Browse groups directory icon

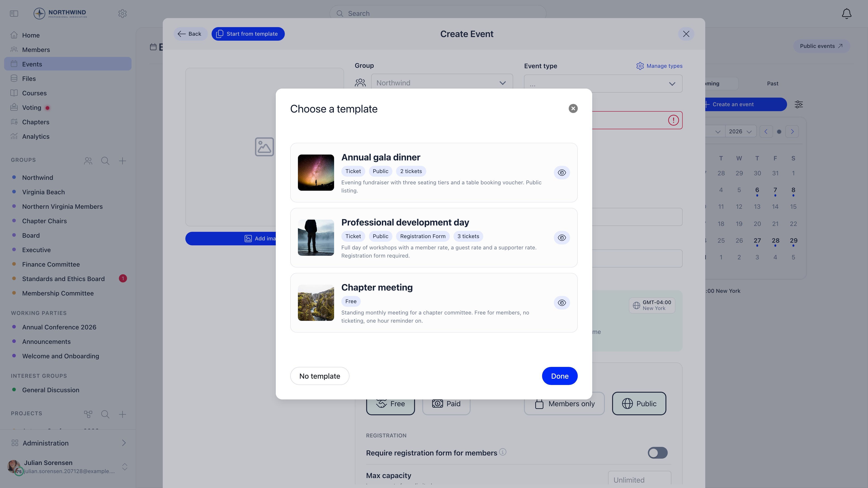[x=88, y=161]
